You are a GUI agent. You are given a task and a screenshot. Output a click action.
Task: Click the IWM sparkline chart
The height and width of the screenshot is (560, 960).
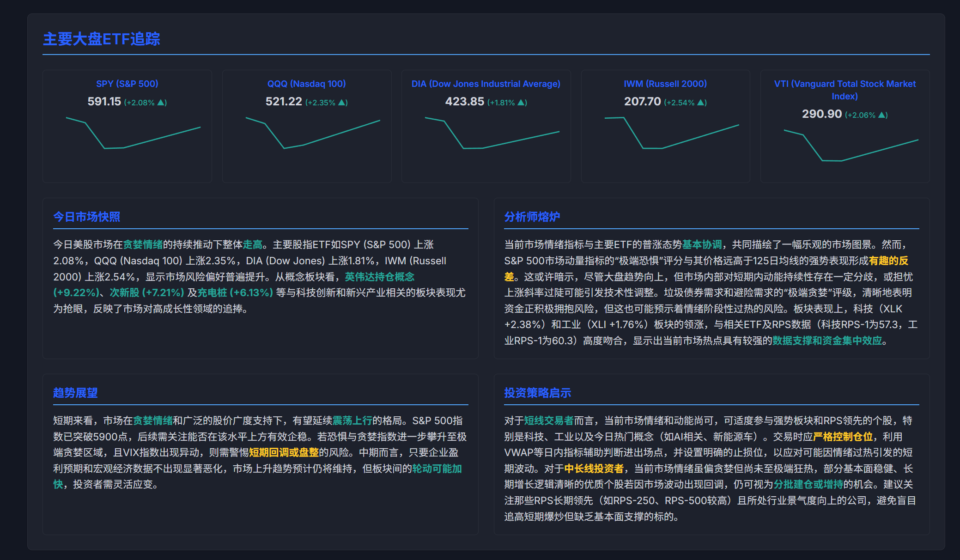(672, 133)
